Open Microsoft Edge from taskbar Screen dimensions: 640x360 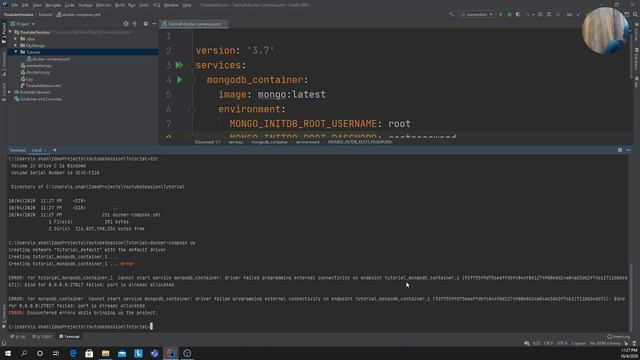(73, 353)
